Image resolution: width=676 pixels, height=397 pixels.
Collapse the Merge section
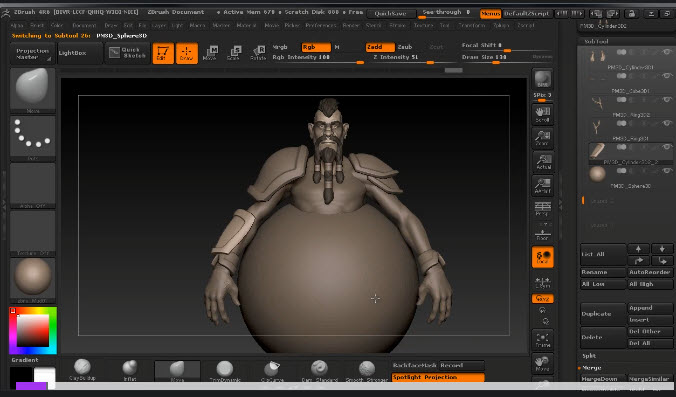click(x=592, y=368)
